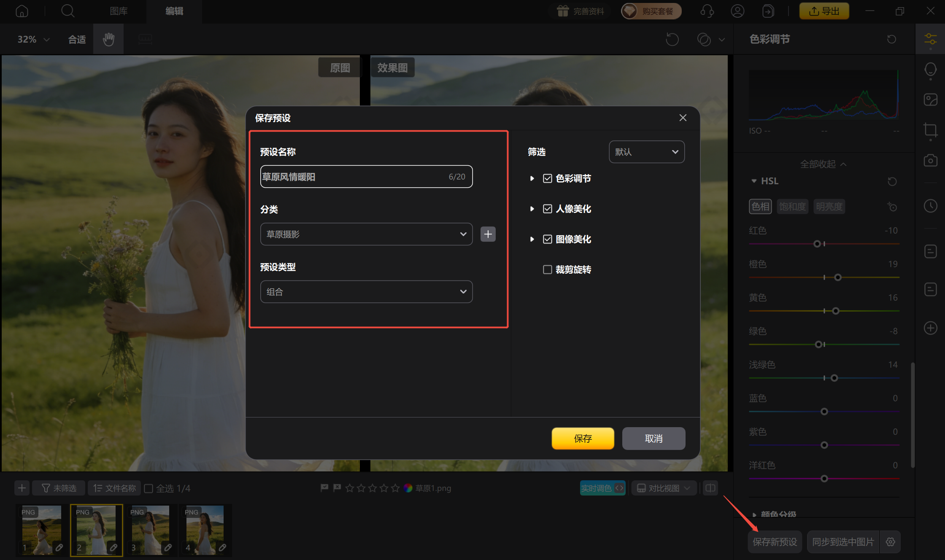Open the 草原摄影 category dropdown
The width and height of the screenshot is (945, 560).
(366, 234)
